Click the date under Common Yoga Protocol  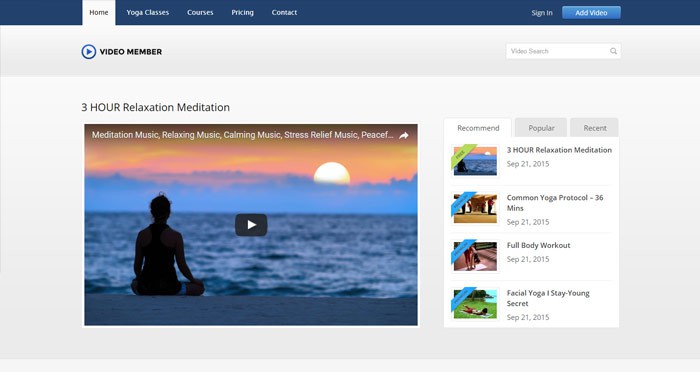(x=528, y=222)
